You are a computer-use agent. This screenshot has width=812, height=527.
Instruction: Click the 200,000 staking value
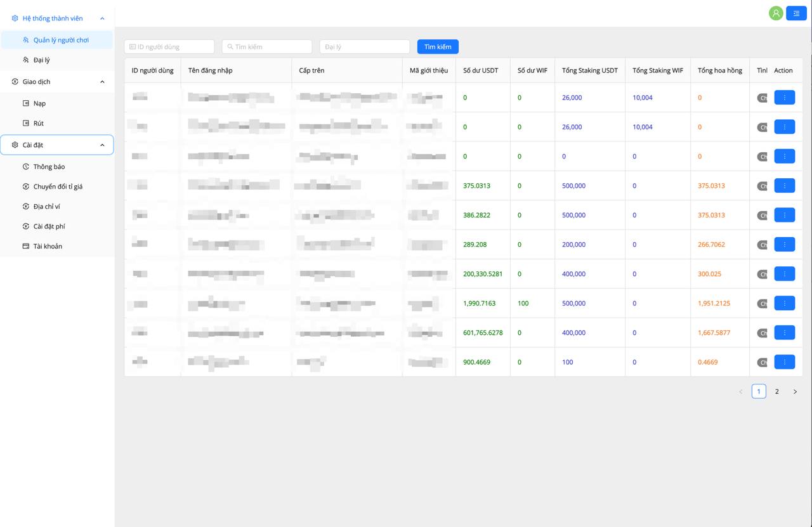573,245
